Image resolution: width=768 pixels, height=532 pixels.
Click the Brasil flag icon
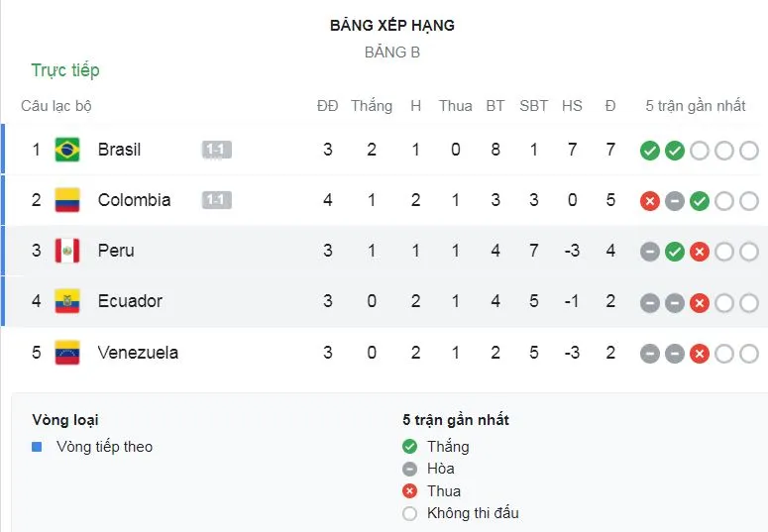(67, 150)
